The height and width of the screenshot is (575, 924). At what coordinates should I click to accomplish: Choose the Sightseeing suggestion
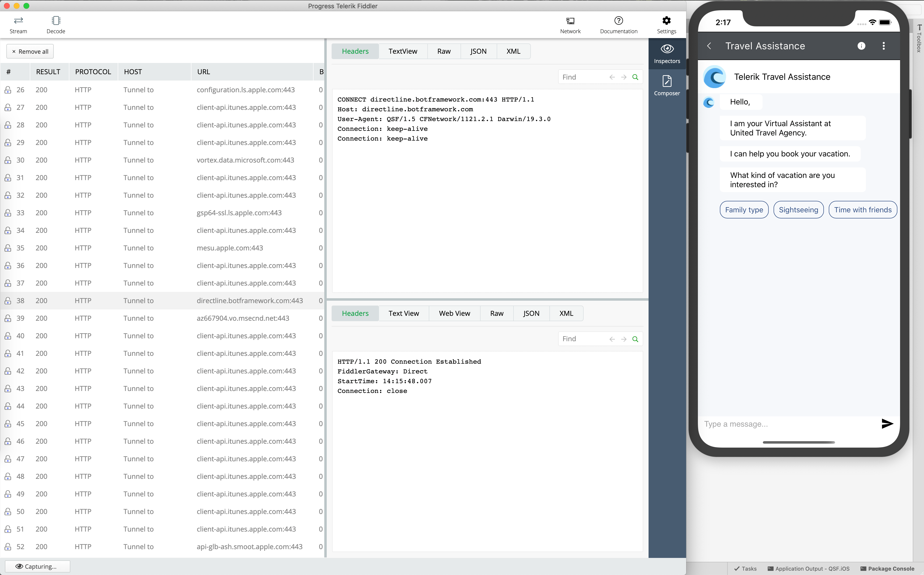pyautogui.click(x=798, y=210)
